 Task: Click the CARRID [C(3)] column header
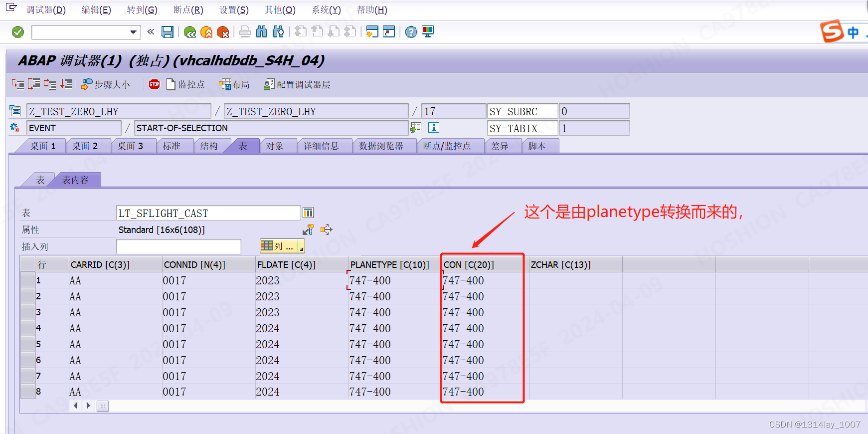point(116,264)
